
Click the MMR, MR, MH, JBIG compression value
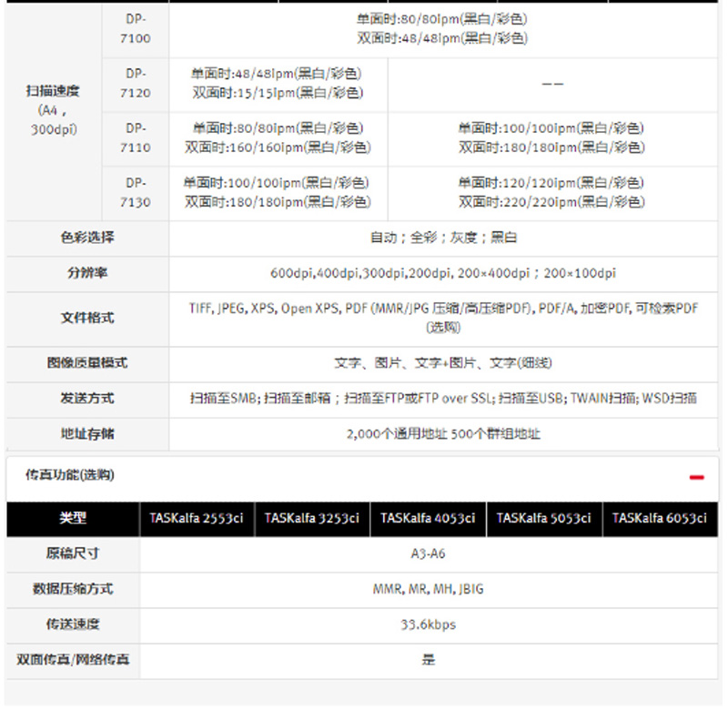[428, 589]
